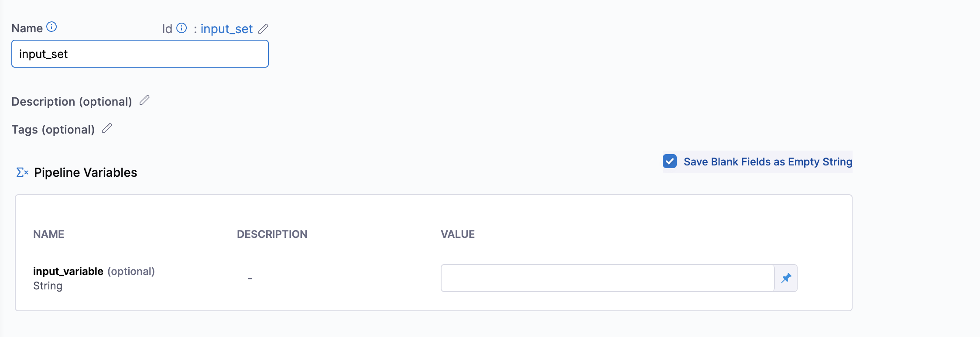Edit the Id using its pencil icon

click(x=263, y=29)
